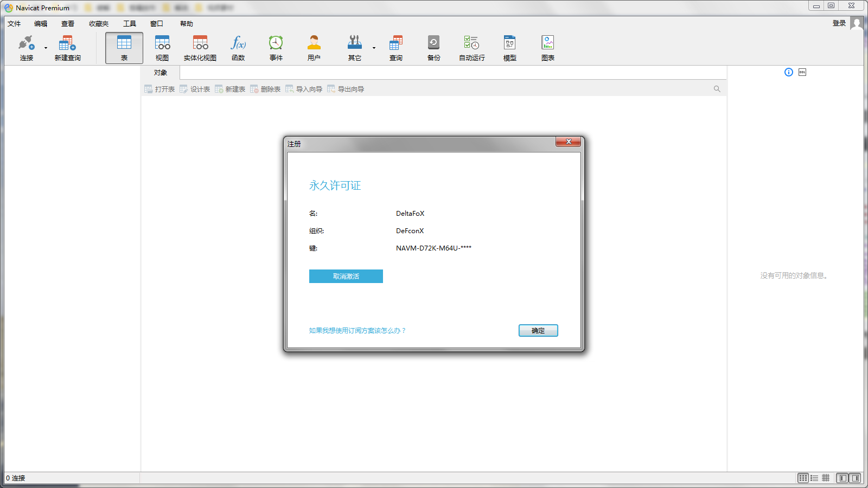Switch to the Objects (对象) tab
The image size is (868, 488).
click(x=161, y=73)
